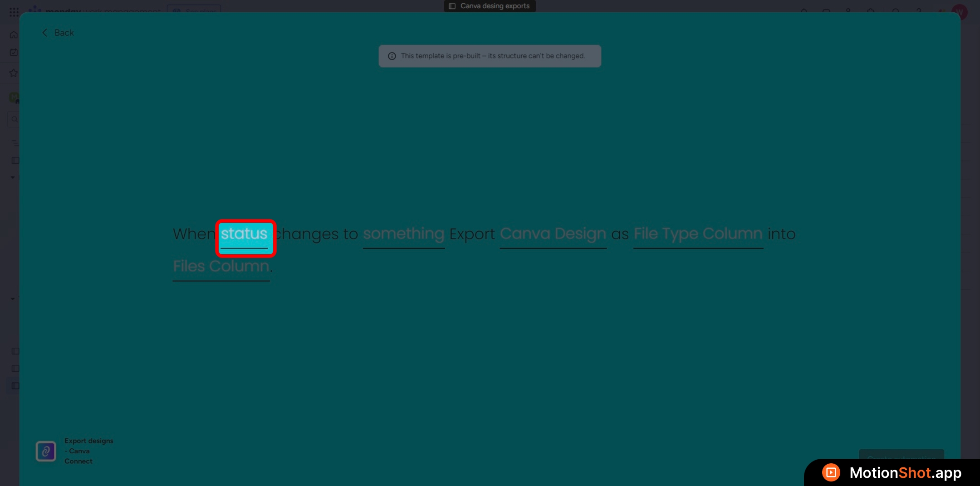980x486 pixels.
Task: Click the Canva Connect app icon
Action: point(46,451)
